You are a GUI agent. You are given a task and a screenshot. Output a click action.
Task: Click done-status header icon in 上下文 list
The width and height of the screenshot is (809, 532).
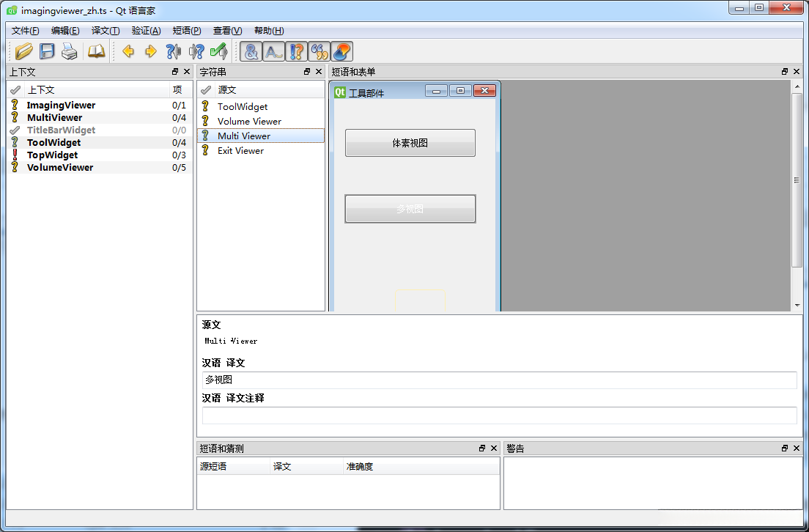15,90
